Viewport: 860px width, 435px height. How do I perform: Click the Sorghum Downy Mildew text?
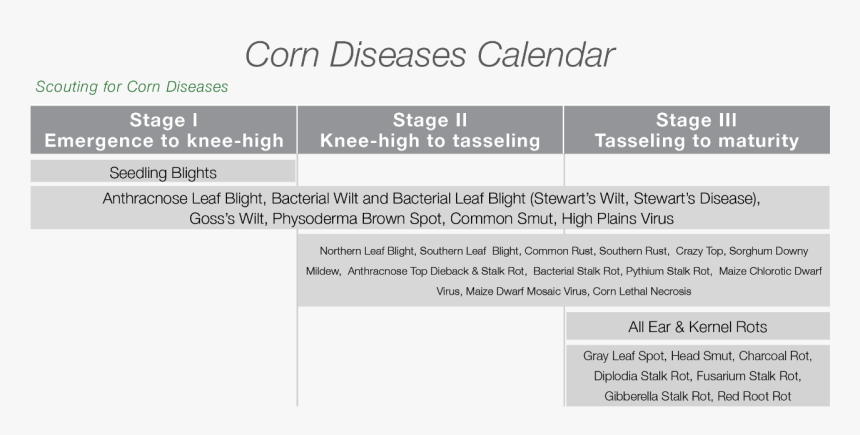(x=769, y=251)
